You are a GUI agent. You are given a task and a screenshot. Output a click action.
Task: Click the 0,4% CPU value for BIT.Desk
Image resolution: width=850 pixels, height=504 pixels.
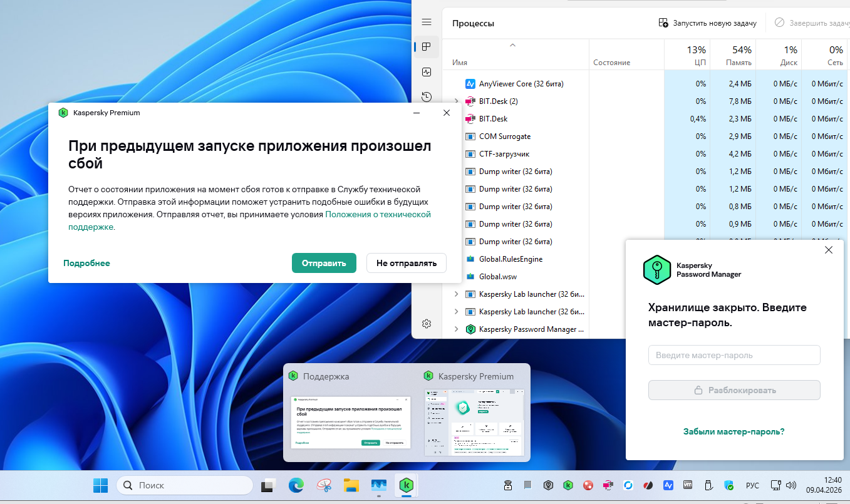pyautogui.click(x=698, y=118)
